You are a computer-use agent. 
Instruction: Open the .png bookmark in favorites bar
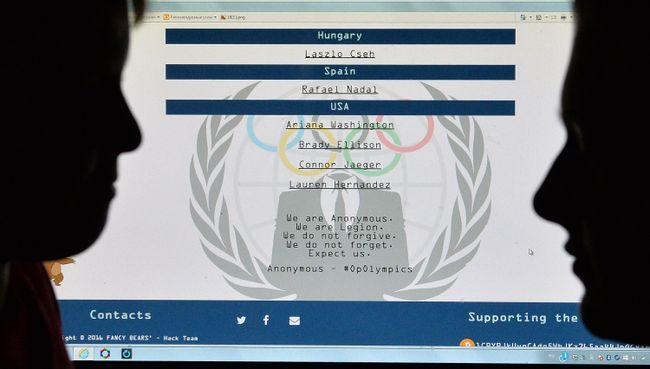tap(233, 17)
